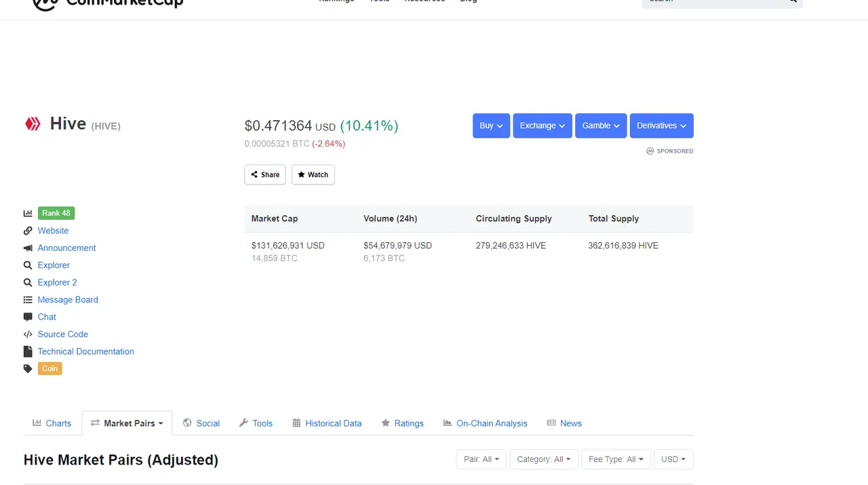Click the speech bubble icon beside Chat
Viewport: 868px width, 485px height.
click(28, 317)
